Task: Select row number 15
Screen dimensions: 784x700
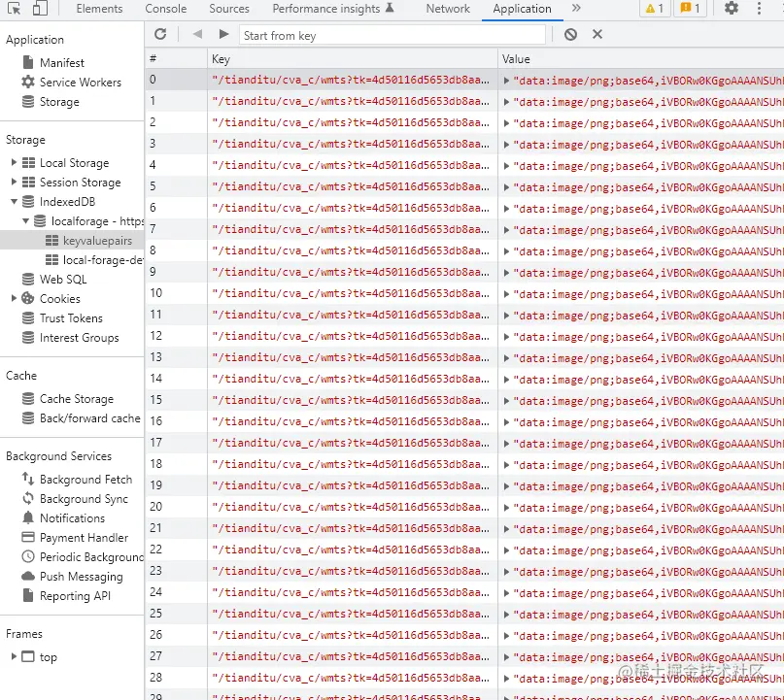Action: coord(176,400)
